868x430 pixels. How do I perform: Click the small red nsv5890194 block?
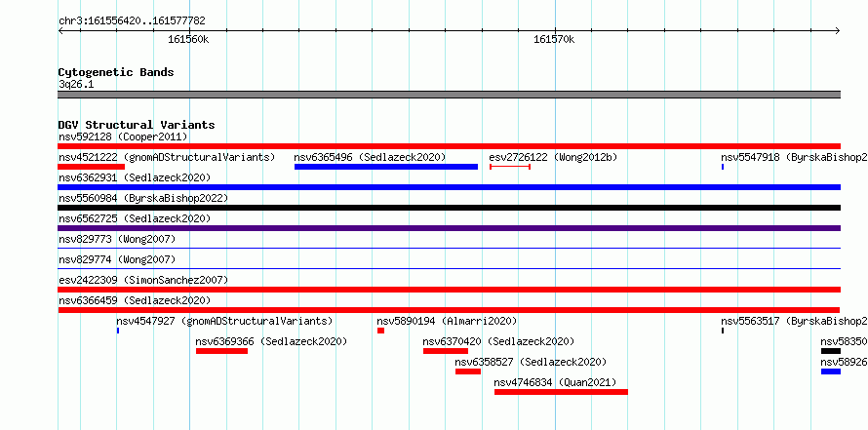(x=381, y=331)
